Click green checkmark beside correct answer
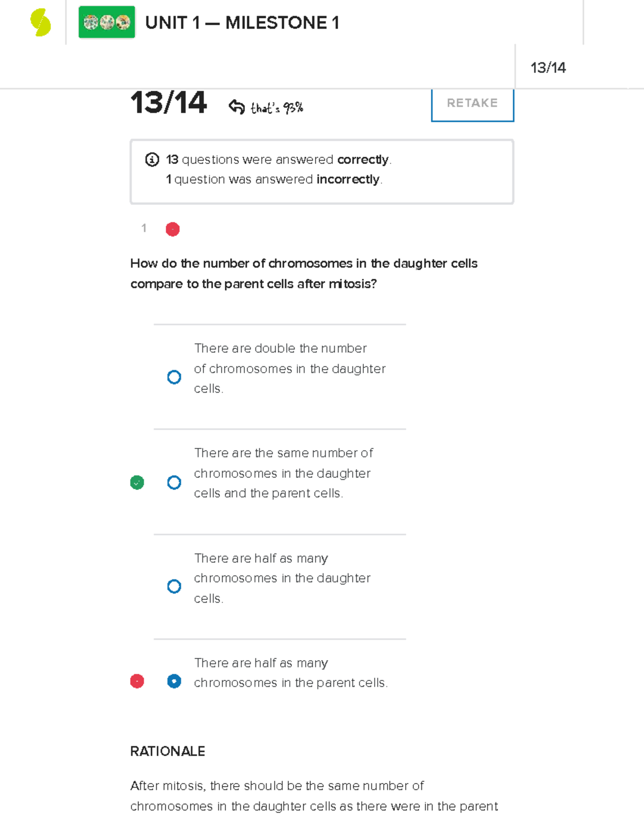This screenshot has width=644, height=834. [x=137, y=483]
